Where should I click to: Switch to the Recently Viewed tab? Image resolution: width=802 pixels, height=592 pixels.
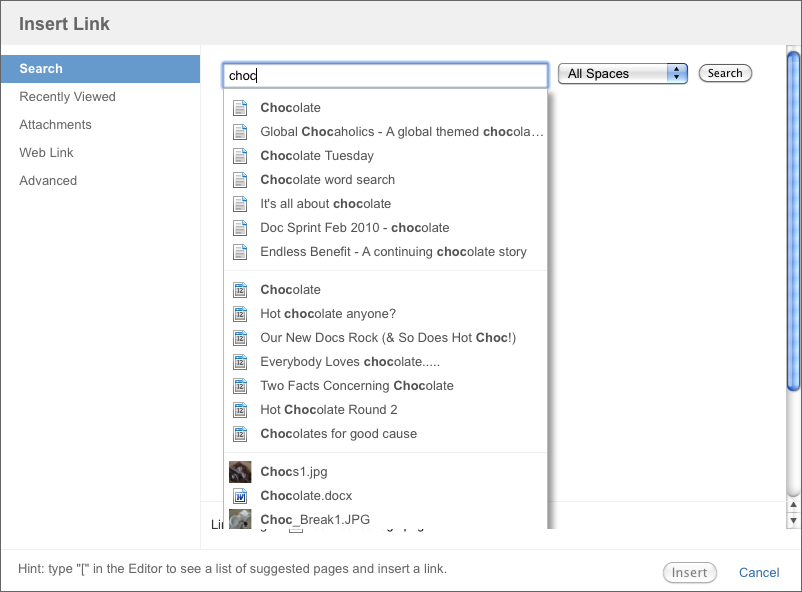(x=67, y=97)
